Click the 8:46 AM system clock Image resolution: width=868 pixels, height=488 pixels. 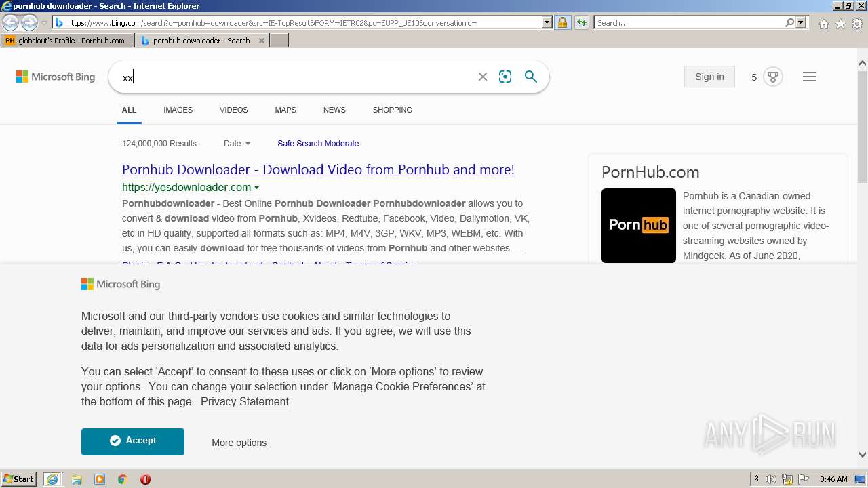pos(833,479)
